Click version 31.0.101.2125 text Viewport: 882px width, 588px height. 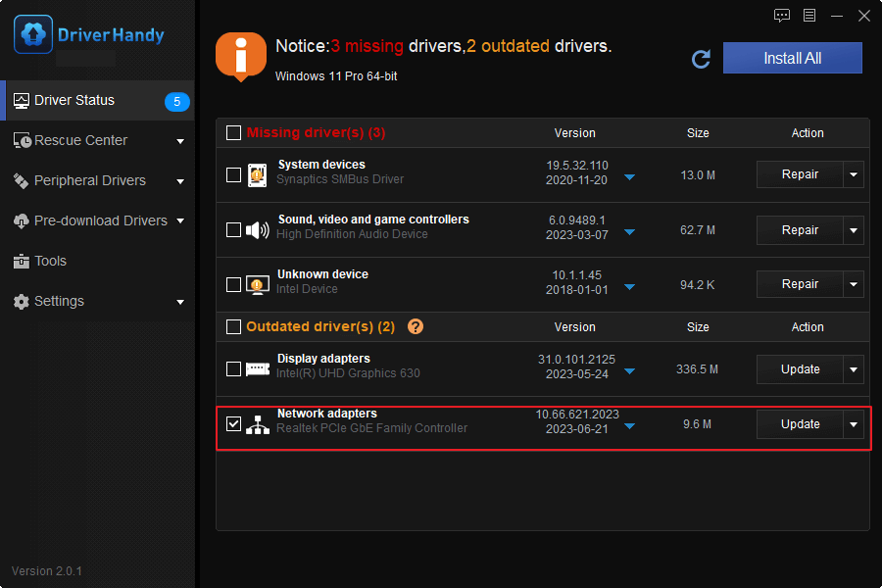(x=576, y=360)
